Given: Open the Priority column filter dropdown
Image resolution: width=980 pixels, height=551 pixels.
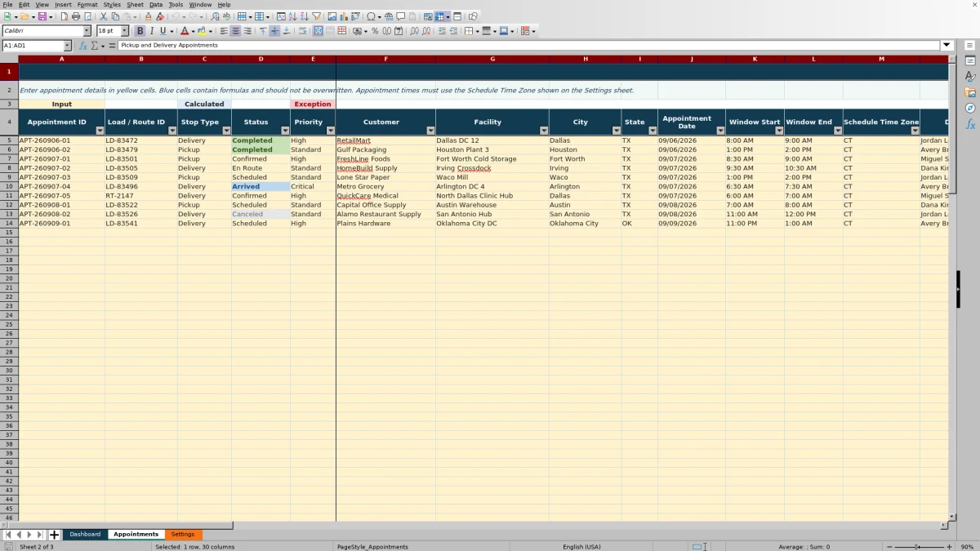Looking at the screenshot, I should [331, 131].
